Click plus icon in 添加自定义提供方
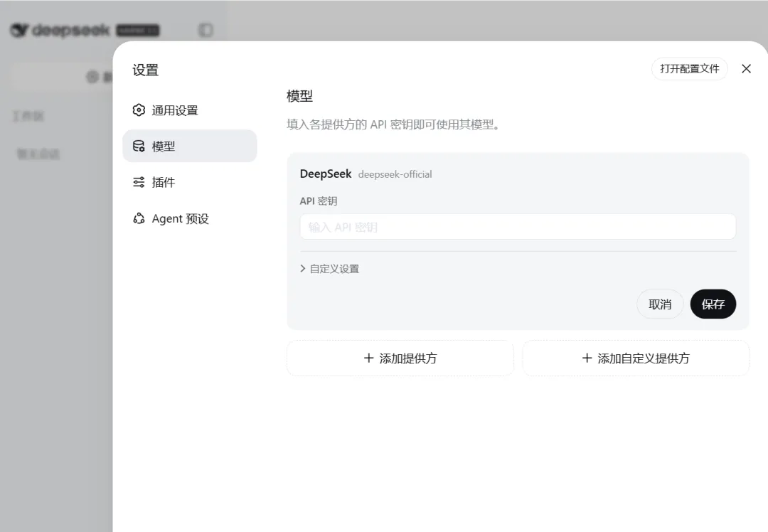 click(587, 358)
